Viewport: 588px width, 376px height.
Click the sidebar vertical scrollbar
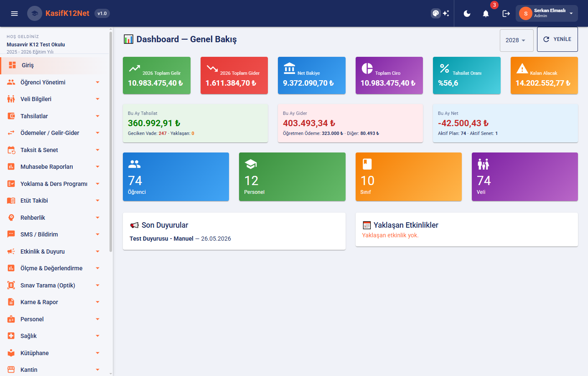pyautogui.click(x=111, y=142)
